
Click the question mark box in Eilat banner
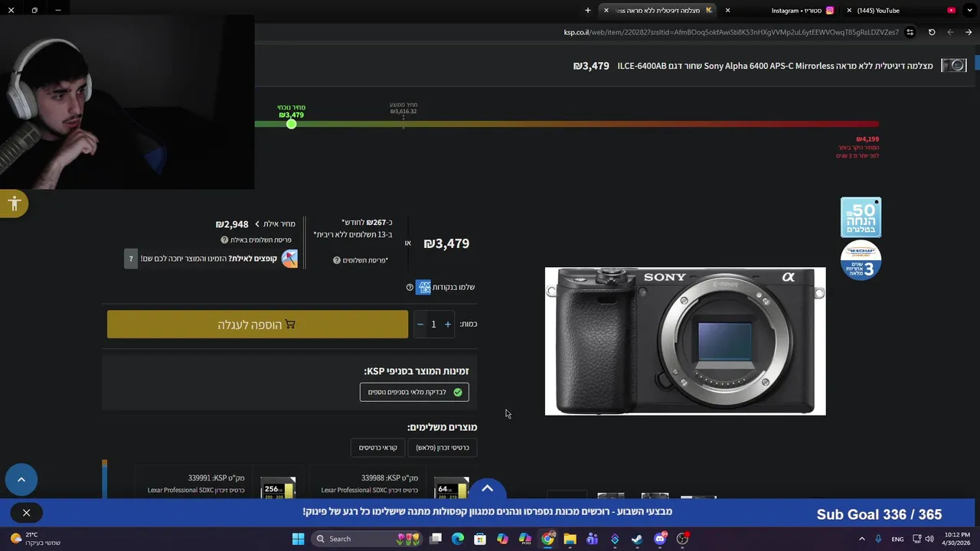point(131,259)
